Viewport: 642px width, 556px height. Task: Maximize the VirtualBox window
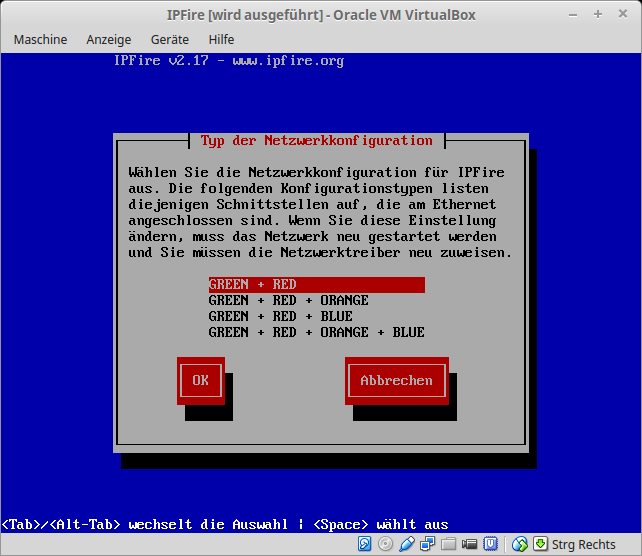click(x=598, y=15)
